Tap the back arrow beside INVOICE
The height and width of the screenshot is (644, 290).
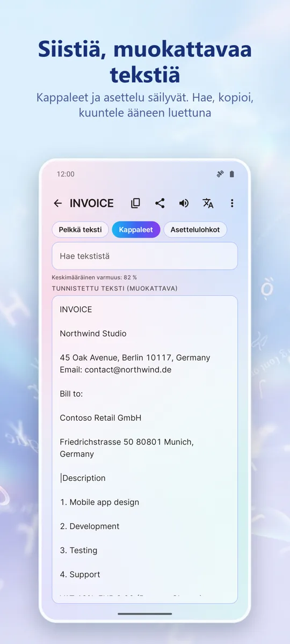tap(58, 203)
